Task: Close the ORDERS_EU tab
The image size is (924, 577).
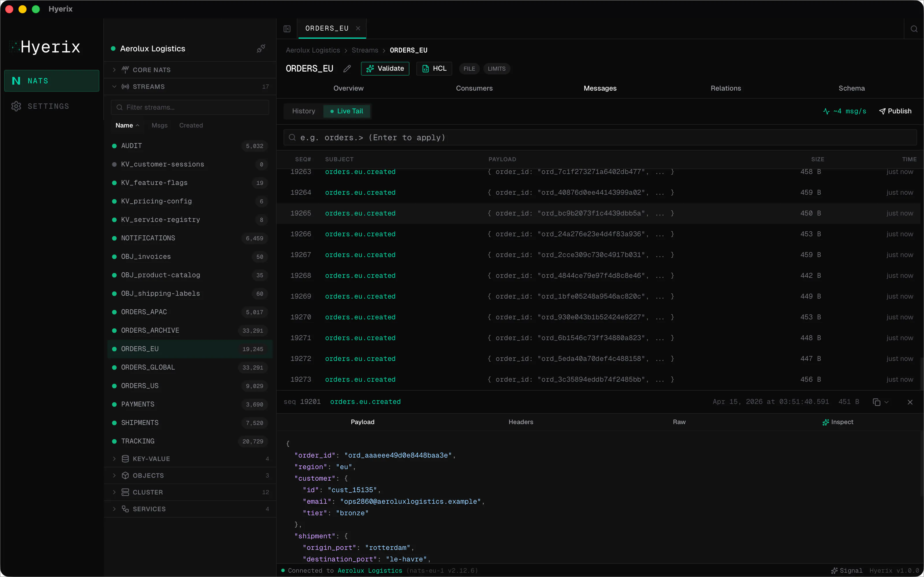Action: click(358, 28)
